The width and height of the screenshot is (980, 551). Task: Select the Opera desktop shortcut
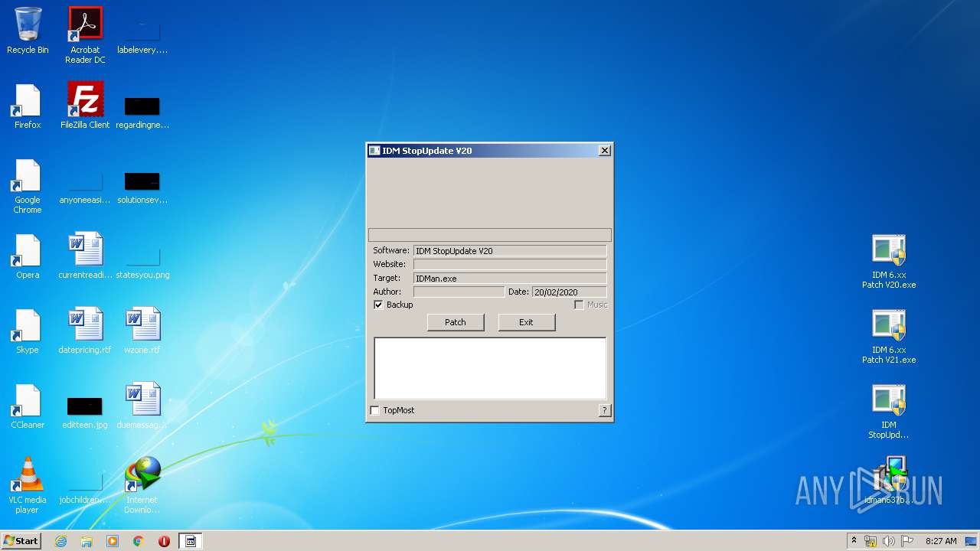coord(28,256)
